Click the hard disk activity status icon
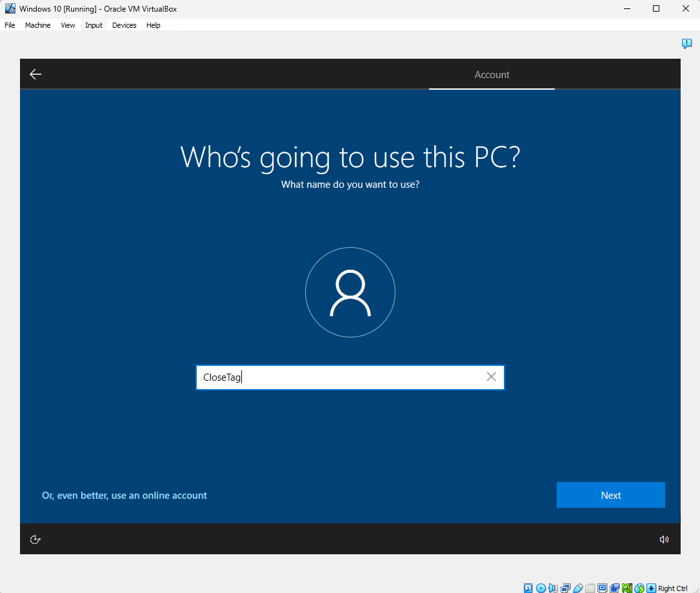This screenshot has width=700, height=593. click(528, 588)
